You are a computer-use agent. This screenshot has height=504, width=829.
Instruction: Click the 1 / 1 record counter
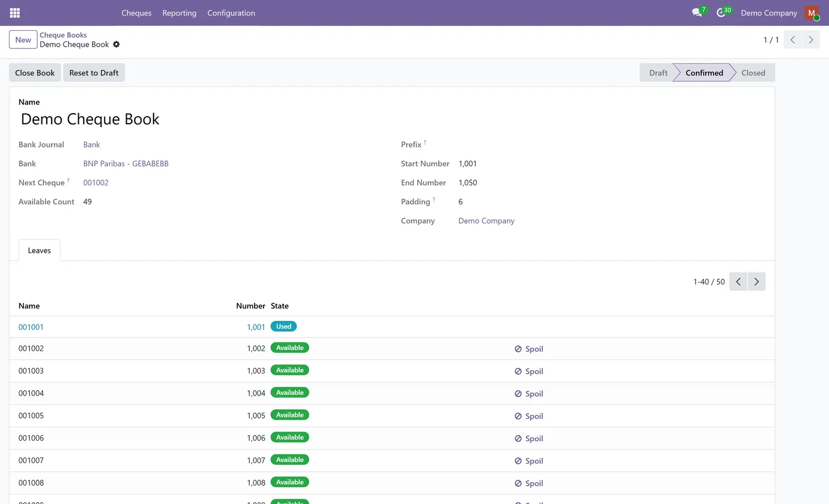[771, 40]
